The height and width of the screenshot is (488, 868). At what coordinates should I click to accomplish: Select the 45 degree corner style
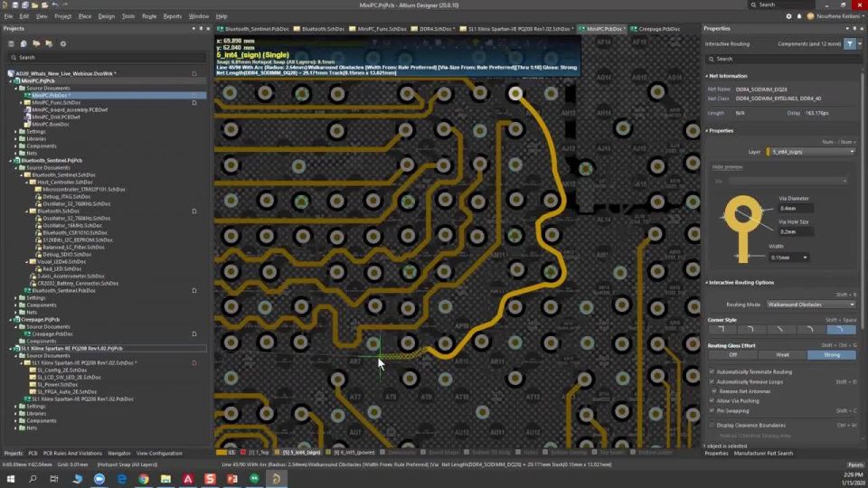(780, 329)
